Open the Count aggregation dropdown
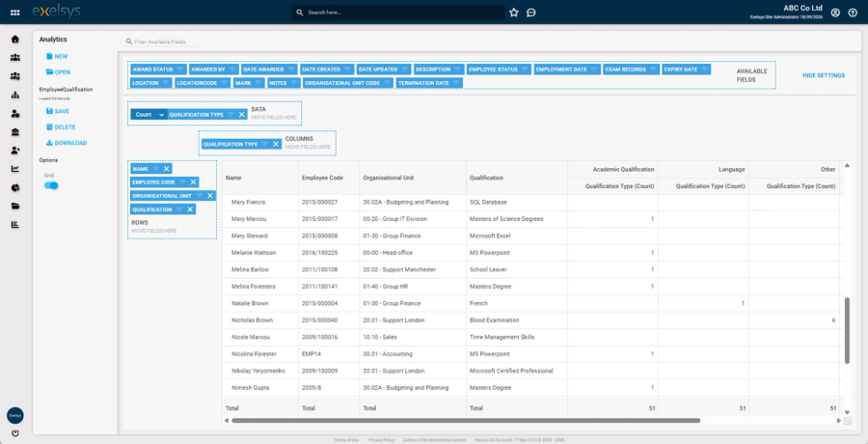Viewport: 868px width, 444px height. [x=149, y=114]
